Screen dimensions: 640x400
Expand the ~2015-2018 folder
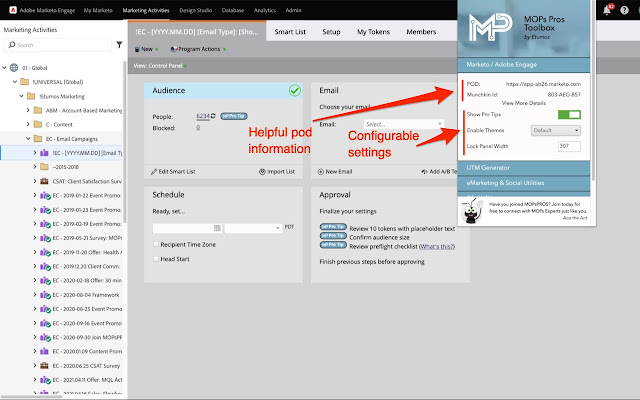(x=35, y=167)
